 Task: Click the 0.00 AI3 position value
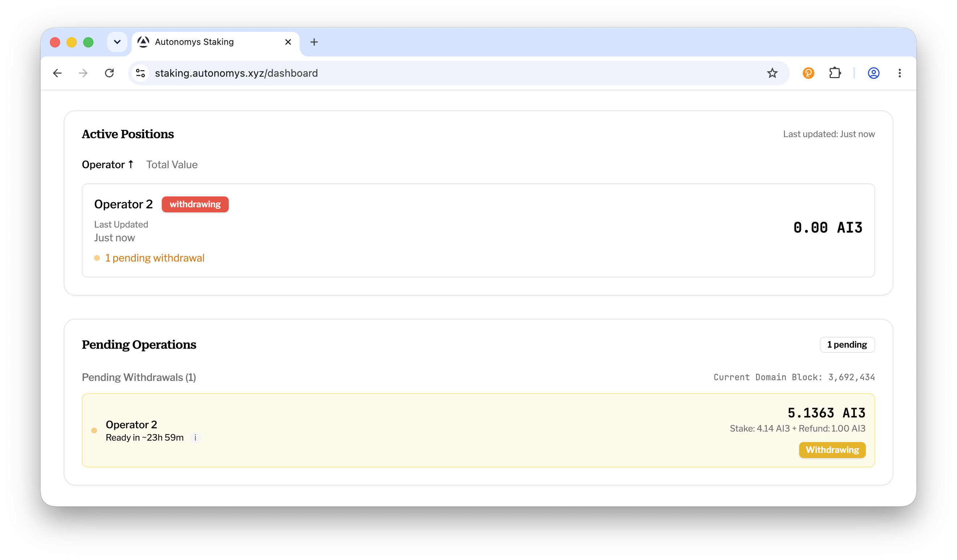point(828,228)
